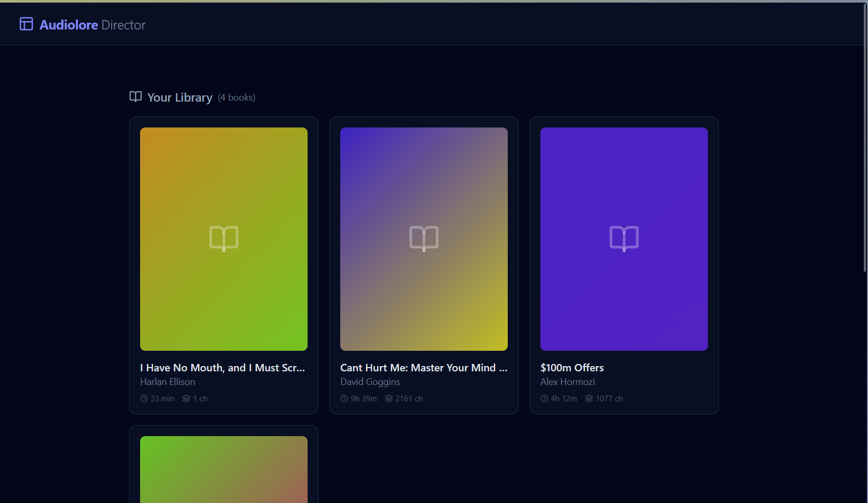Click the clock icon next to 4h 12m
The width and height of the screenshot is (868, 503).
(x=544, y=399)
